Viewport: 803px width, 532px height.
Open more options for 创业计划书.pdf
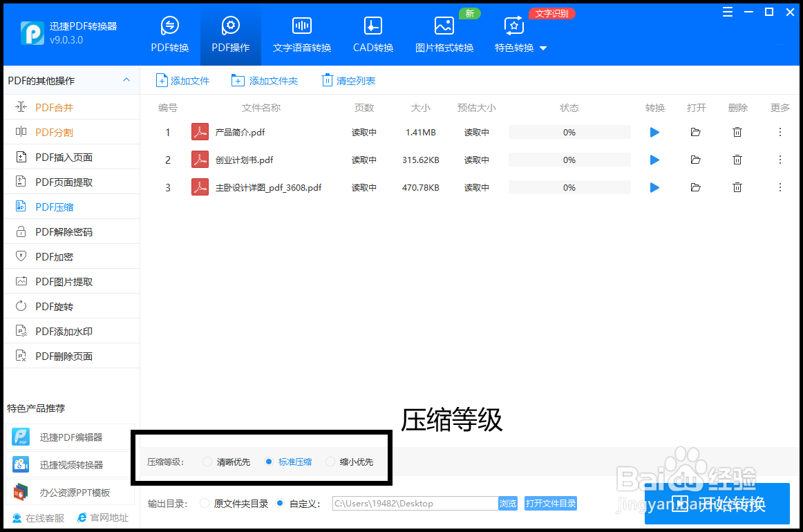[780, 160]
